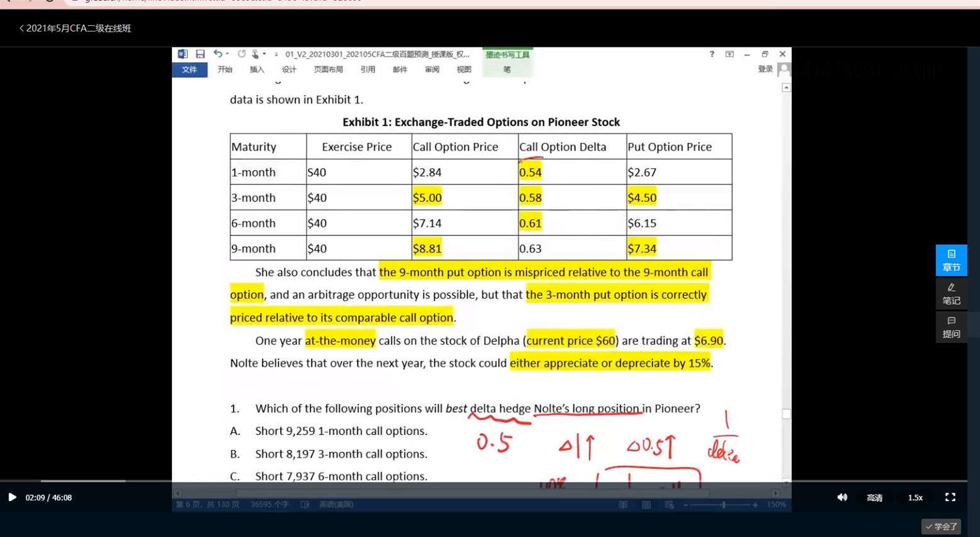This screenshot has width=980, height=537.
Task: Click the Exhibit 1 table title
Action: [x=481, y=122]
